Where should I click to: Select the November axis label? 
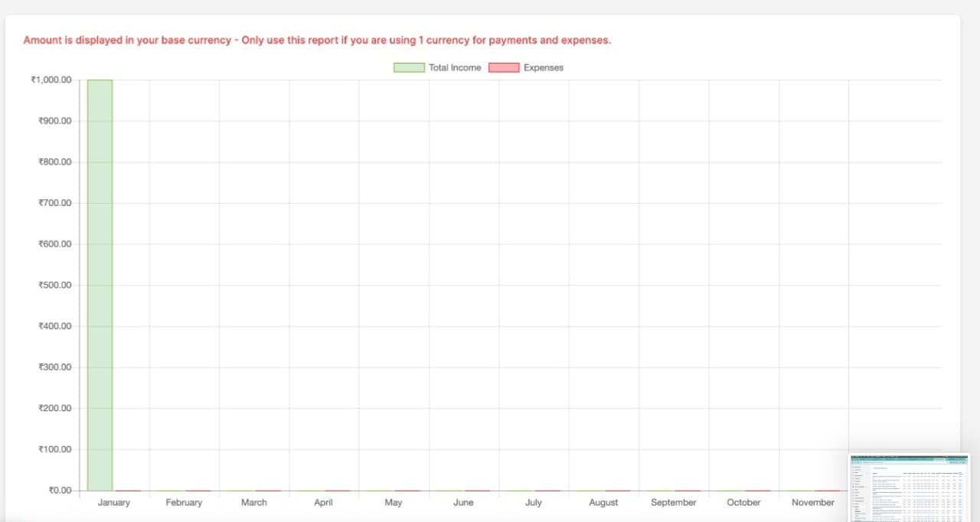click(813, 502)
